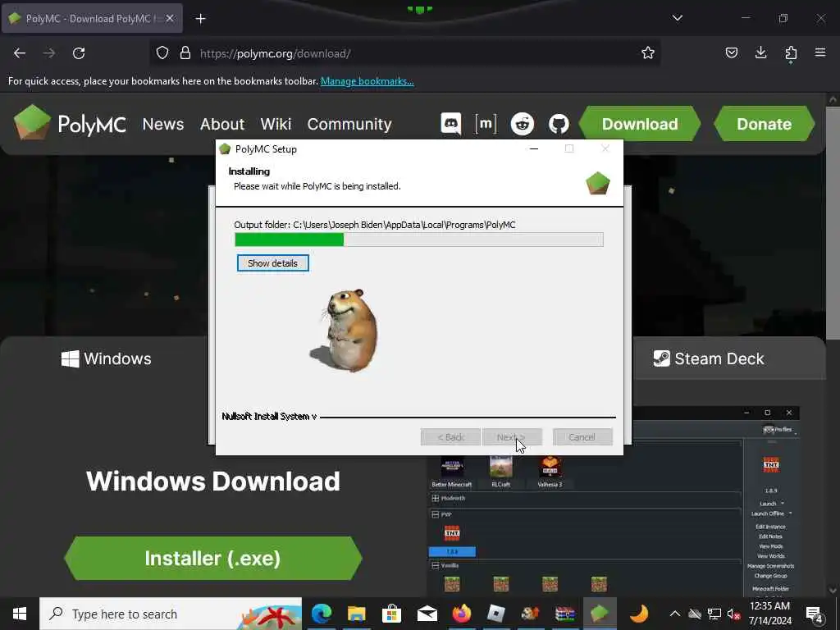Reload the current page

tap(79, 53)
